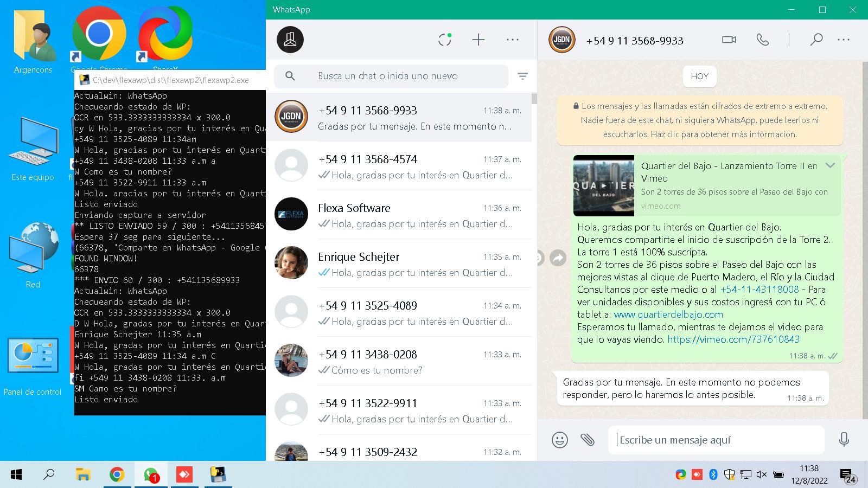This screenshot has height=488, width=868.
Task: Switch to WhatsApp taskbar icon
Action: point(151,475)
